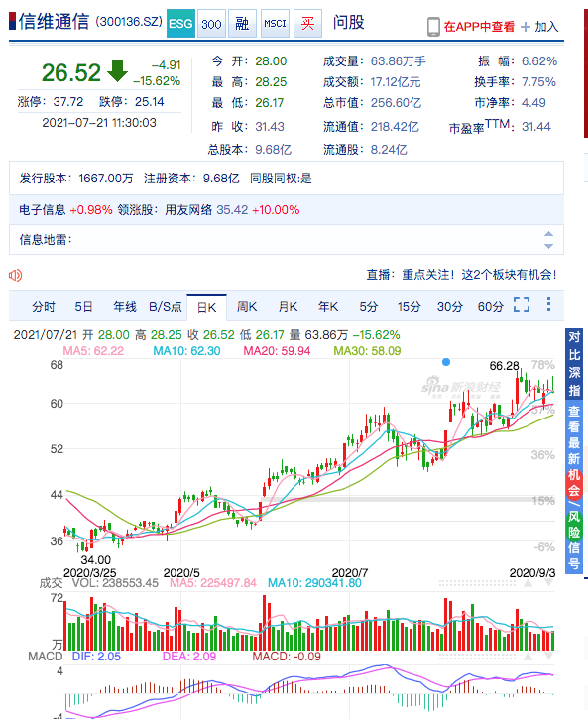Open 用友网络 leading stock link
588x719 pixels.
click(188, 210)
